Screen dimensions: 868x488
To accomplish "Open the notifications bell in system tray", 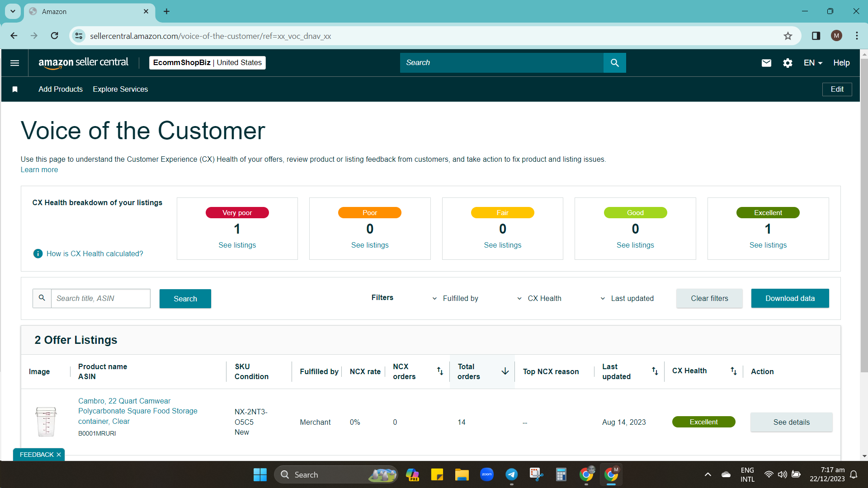I will click(x=854, y=474).
